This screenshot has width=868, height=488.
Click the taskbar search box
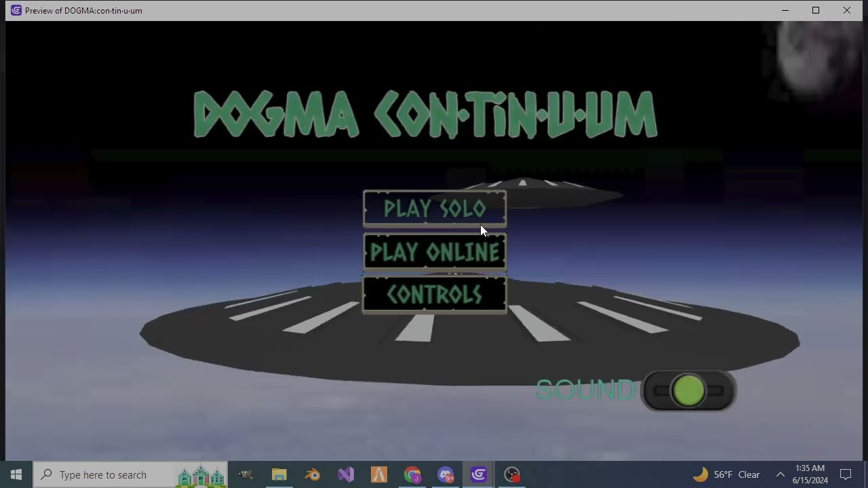pyautogui.click(x=130, y=474)
